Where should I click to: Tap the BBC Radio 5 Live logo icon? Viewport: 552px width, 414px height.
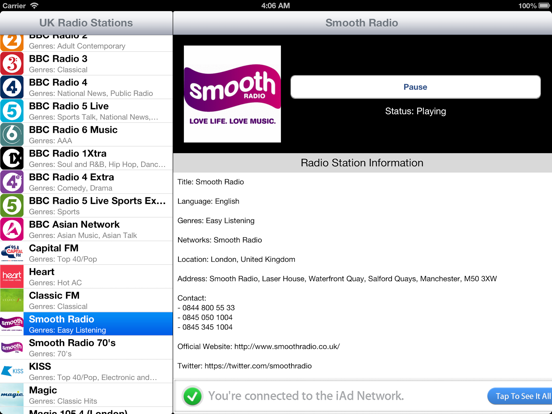click(12, 111)
